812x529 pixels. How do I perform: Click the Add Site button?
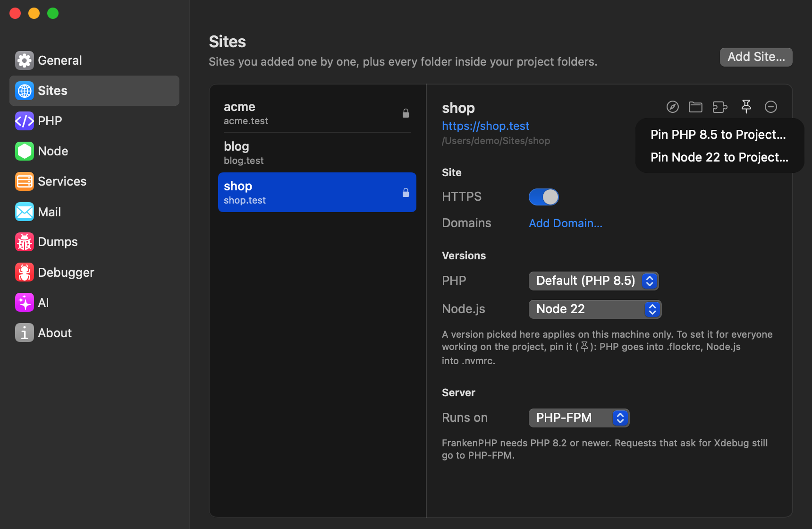point(756,57)
